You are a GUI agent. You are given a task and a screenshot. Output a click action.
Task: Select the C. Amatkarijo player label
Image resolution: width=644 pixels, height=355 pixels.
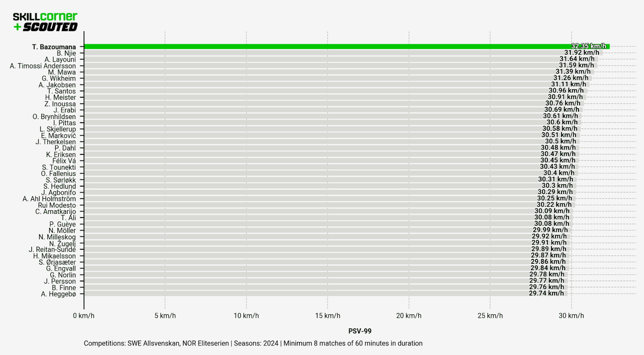click(x=56, y=211)
